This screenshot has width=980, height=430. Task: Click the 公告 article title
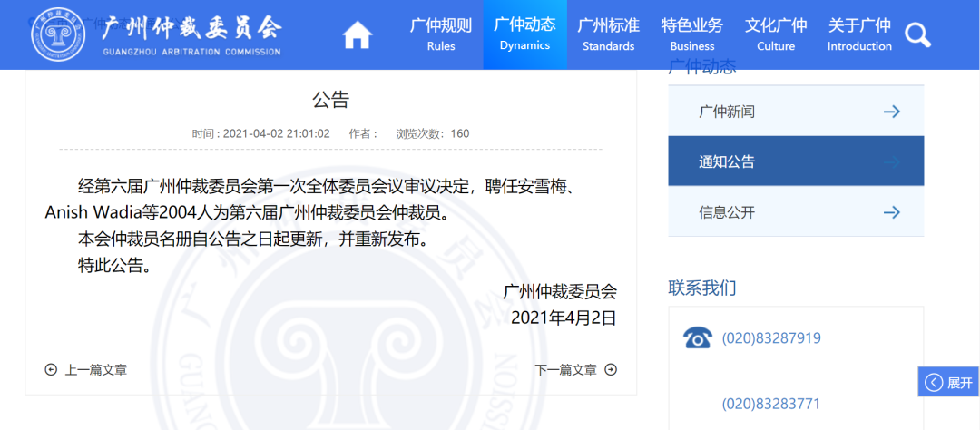pyautogui.click(x=330, y=101)
